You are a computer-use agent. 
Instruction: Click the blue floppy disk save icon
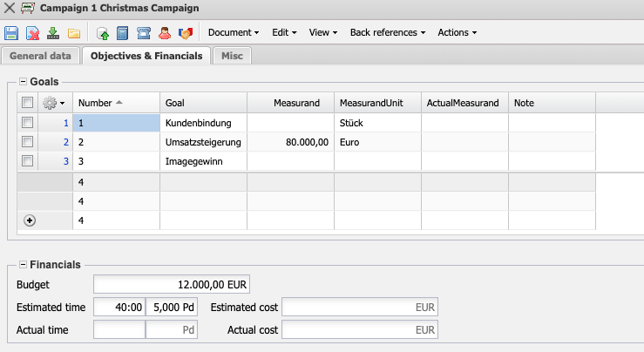coord(11,33)
